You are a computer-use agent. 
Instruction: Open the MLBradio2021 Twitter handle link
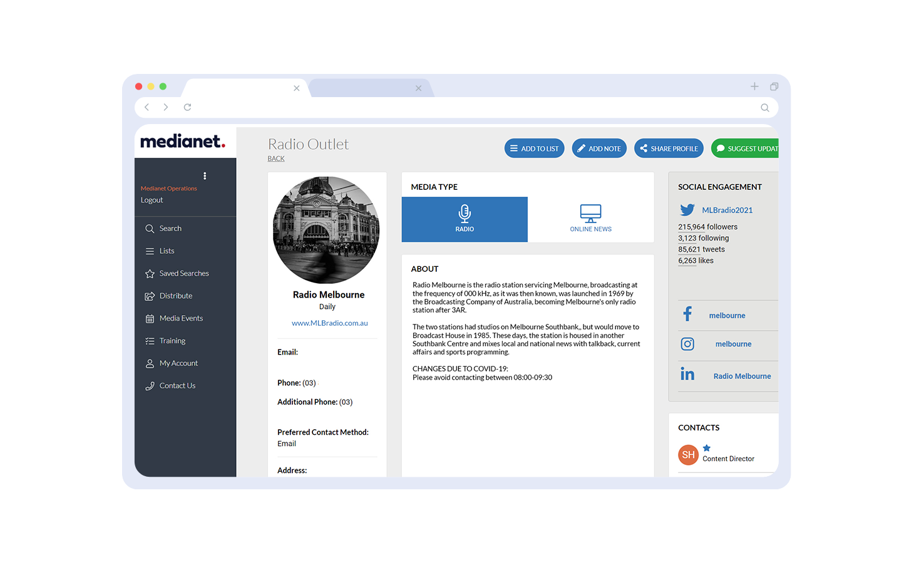click(727, 211)
